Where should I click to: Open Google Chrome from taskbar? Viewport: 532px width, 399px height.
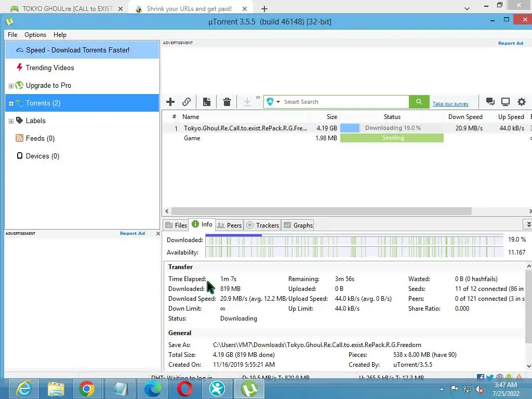[87, 389]
